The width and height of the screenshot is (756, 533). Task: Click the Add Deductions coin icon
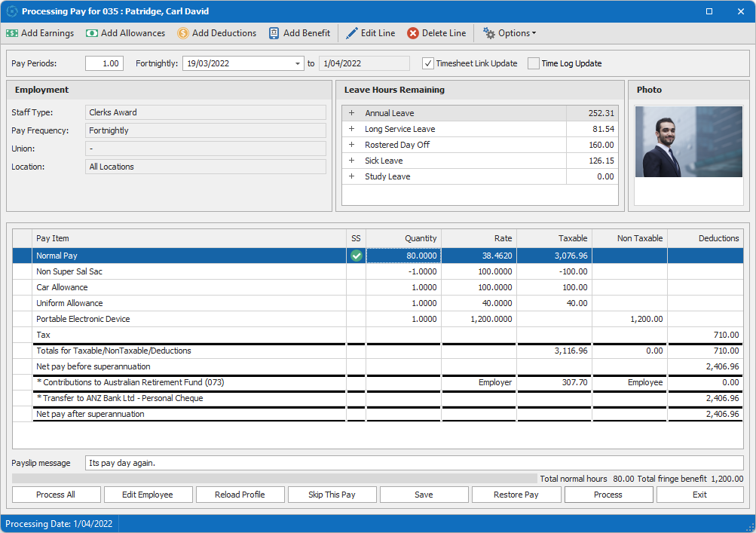pos(183,33)
